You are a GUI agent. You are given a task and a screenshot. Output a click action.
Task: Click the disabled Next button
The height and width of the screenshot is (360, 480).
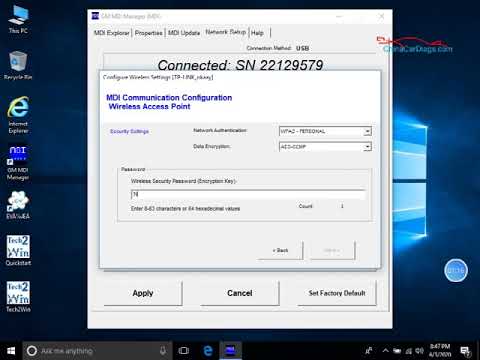pyautogui.click(x=332, y=250)
